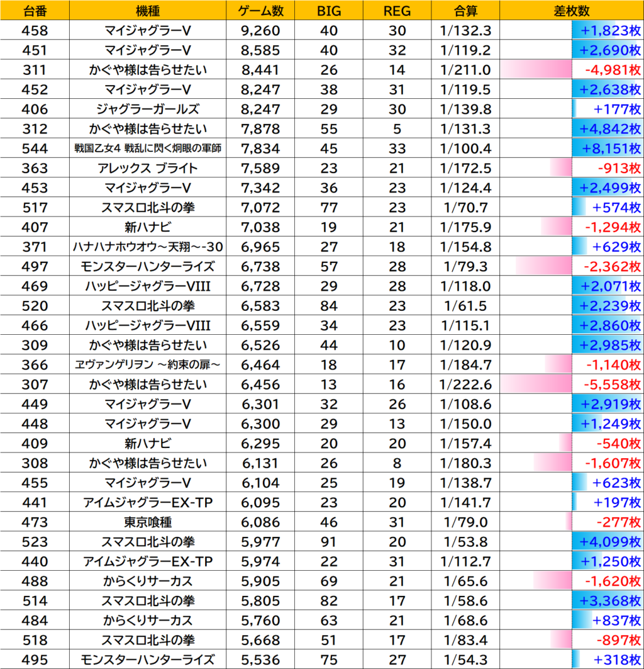Click the ゲーム数 column header

click(260, 10)
